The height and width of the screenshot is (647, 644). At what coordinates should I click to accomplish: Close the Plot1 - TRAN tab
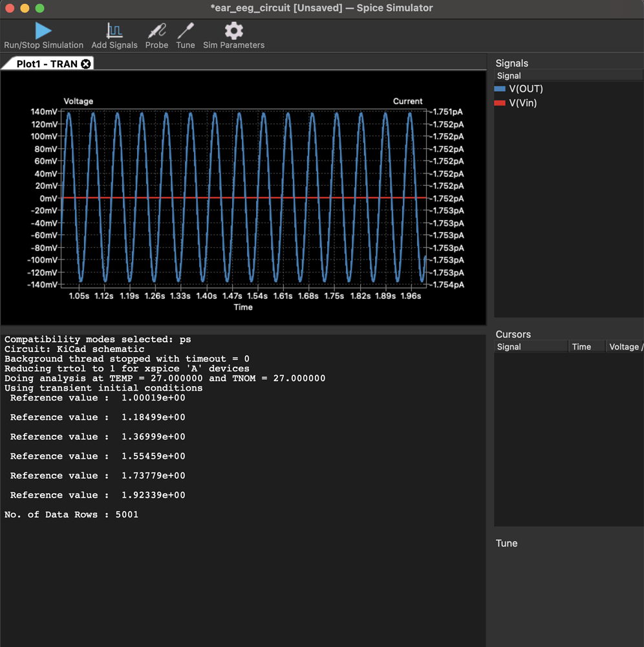[86, 63]
